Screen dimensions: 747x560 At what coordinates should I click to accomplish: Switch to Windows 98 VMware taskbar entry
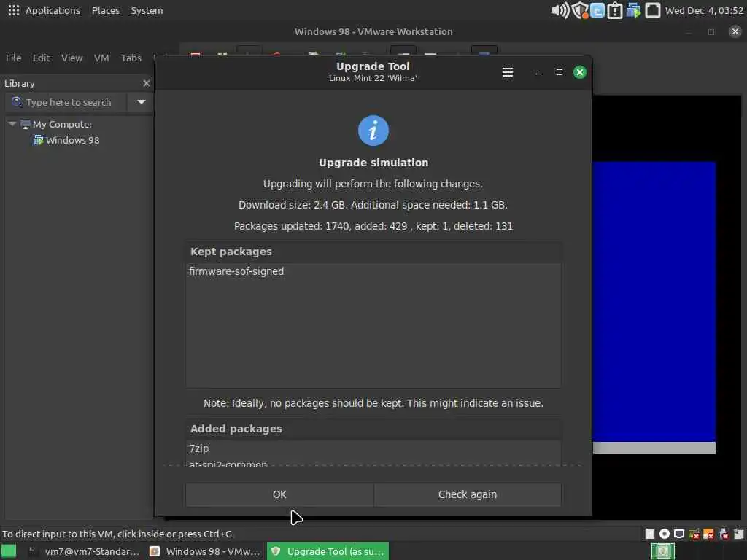[x=205, y=551]
